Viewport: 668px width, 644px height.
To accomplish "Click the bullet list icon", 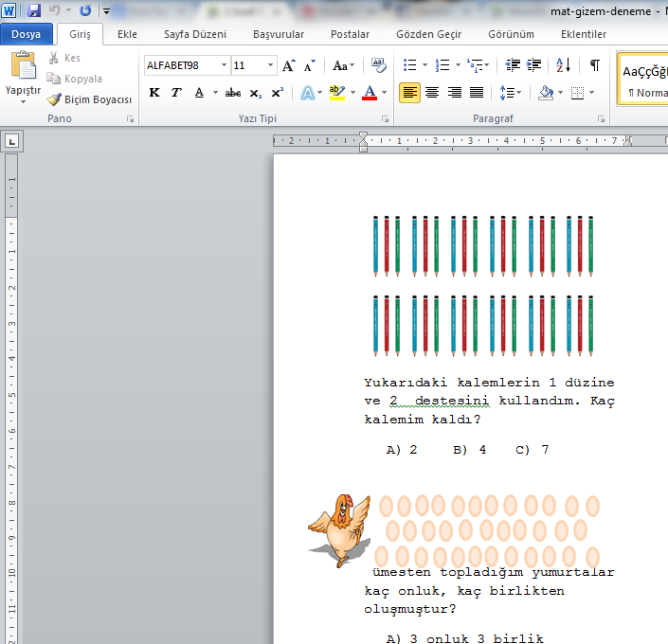I will click(x=409, y=65).
